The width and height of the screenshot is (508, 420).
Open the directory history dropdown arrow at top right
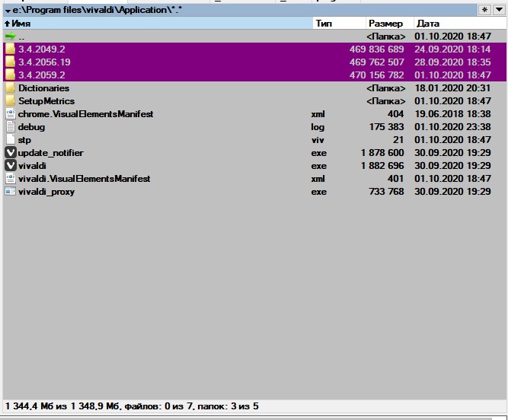coord(499,10)
